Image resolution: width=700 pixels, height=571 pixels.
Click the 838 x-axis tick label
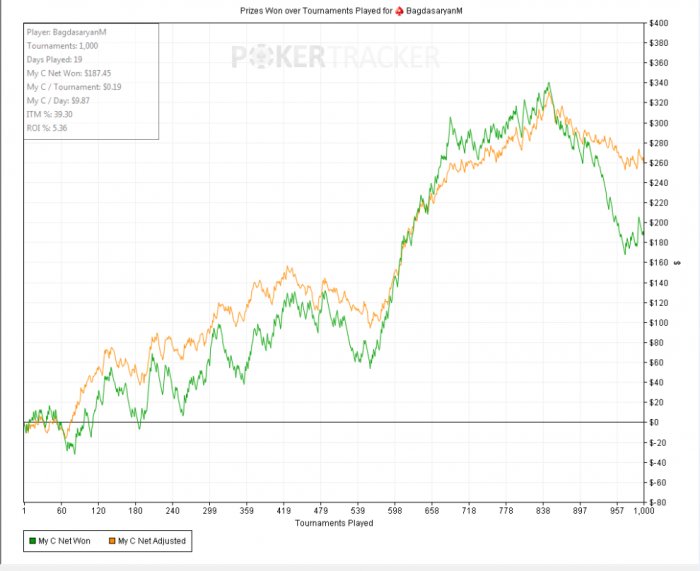click(x=543, y=511)
